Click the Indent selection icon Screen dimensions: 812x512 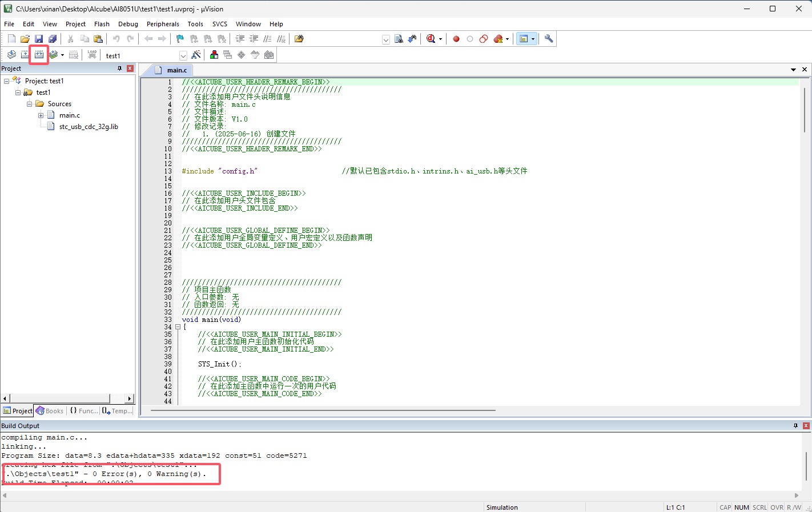click(240, 39)
